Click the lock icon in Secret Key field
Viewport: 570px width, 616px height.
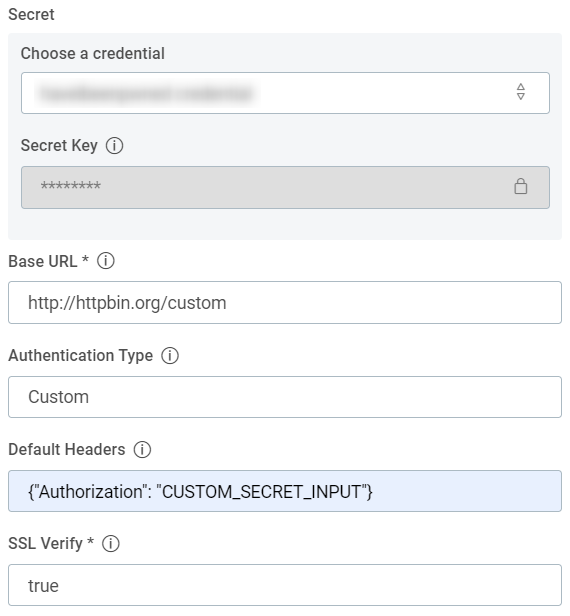click(x=521, y=186)
